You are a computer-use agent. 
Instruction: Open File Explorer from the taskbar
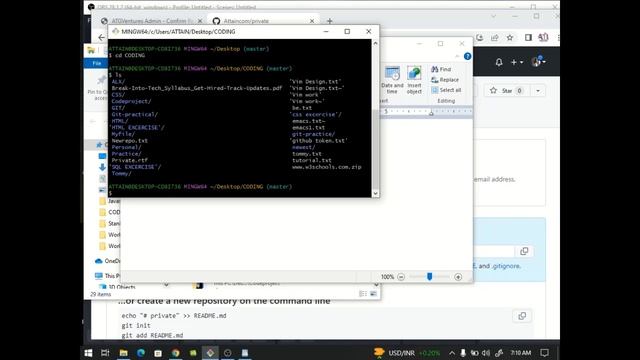(x=123, y=353)
